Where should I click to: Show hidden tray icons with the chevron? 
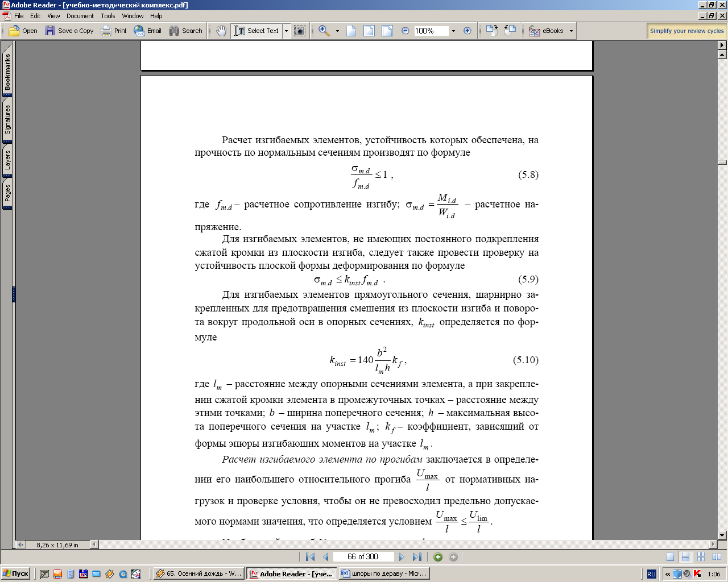tap(668, 574)
